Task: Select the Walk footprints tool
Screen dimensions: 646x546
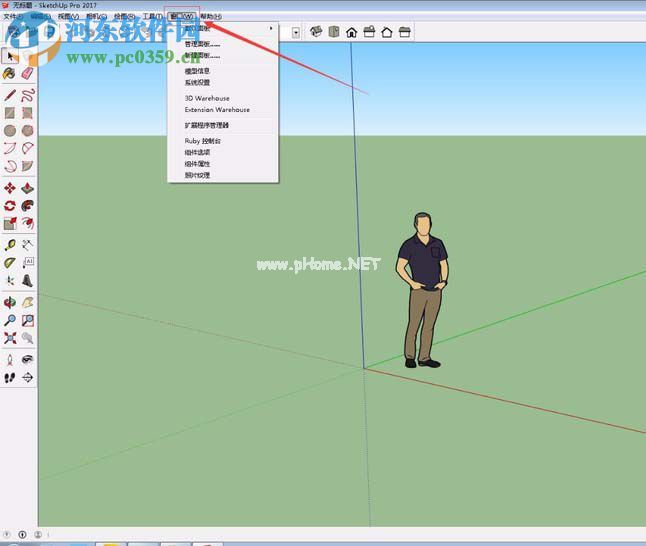Action: tap(10, 378)
